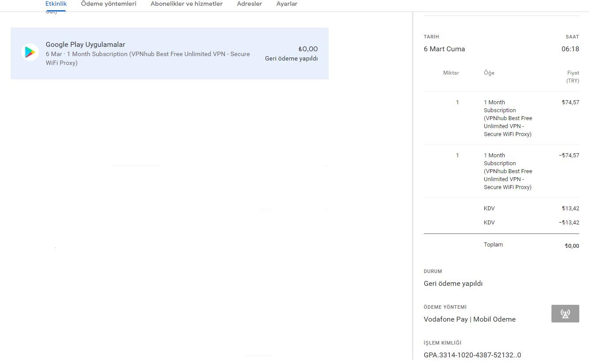This screenshot has height=364, width=589.
Task: Open Abonelikler ve hizmetler tab
Action: coord(186,4)
